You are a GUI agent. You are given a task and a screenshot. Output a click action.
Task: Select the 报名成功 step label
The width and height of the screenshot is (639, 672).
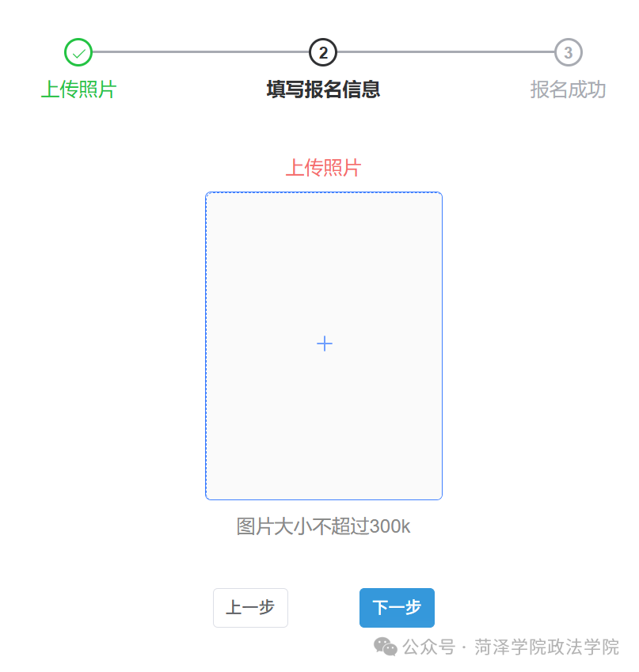[568, 89]
